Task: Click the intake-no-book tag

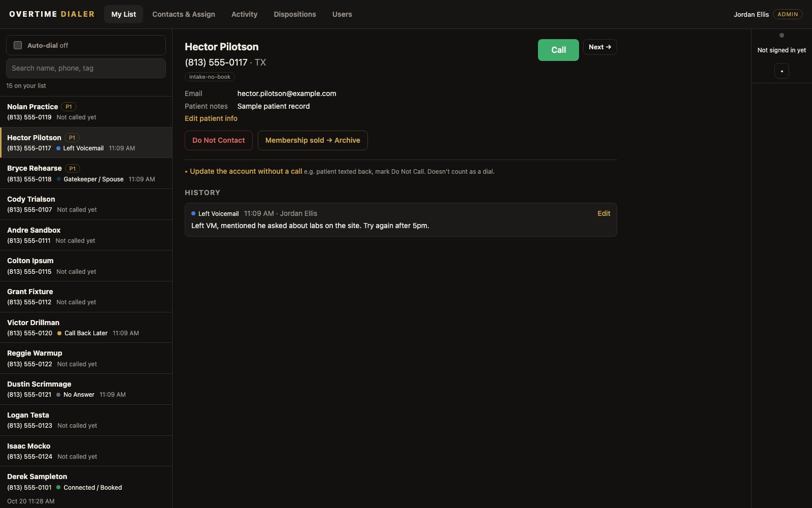Action: (210, 77)
